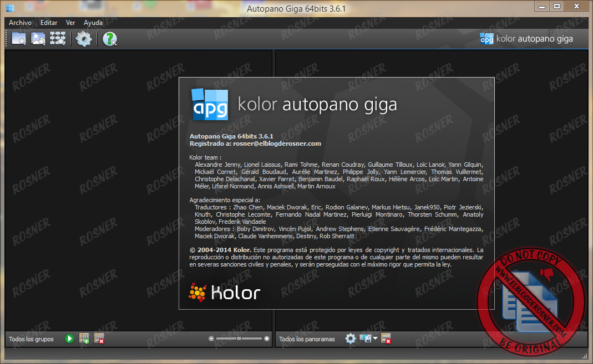Viewport: 593px width, 364px height.
Task: Click the save all panoramas icon
Action: 366,339
